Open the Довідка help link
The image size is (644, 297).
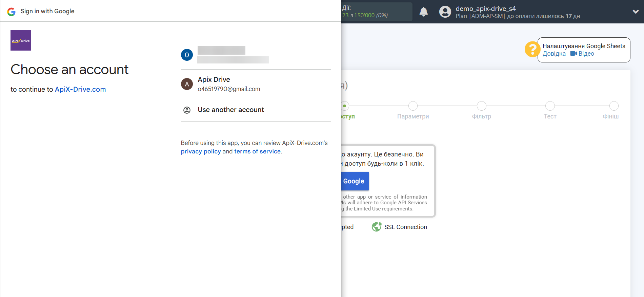(554, 54)
